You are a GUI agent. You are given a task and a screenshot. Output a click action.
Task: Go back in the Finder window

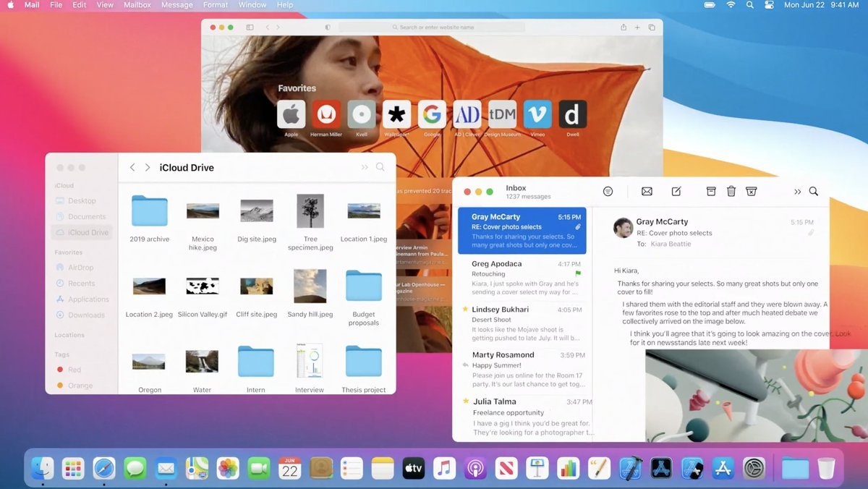coord(132,167)
